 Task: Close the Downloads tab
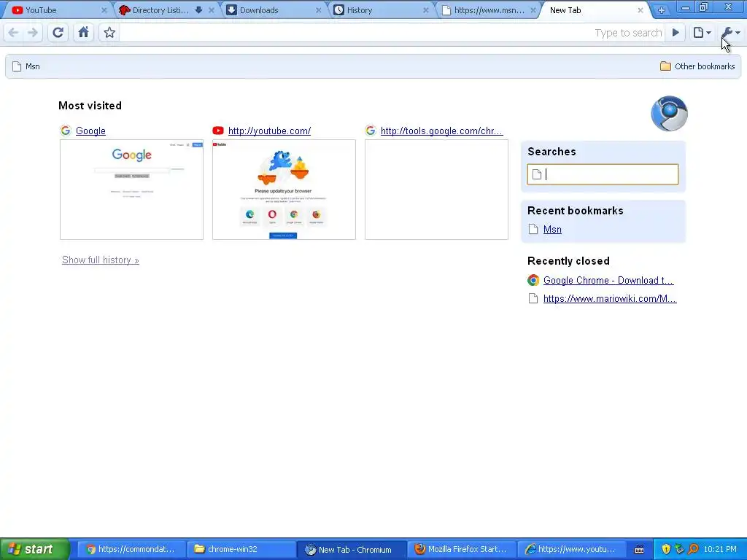[319, 10]
